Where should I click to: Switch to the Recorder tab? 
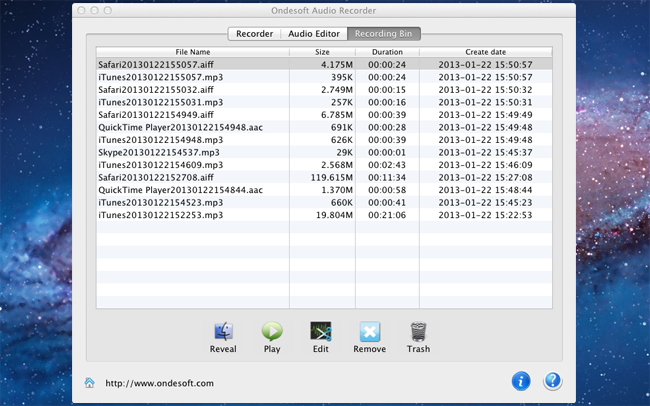[254, 34]
